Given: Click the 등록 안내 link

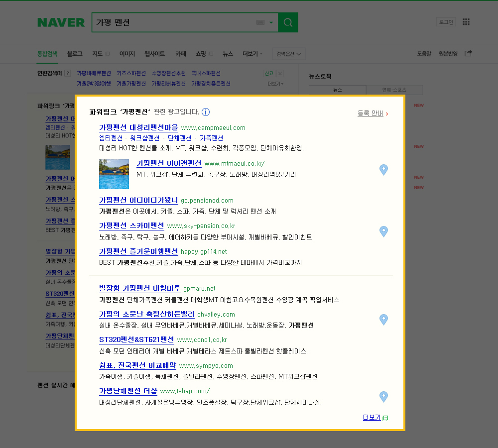Looking at the screenshot, I should tap(371, 113).
